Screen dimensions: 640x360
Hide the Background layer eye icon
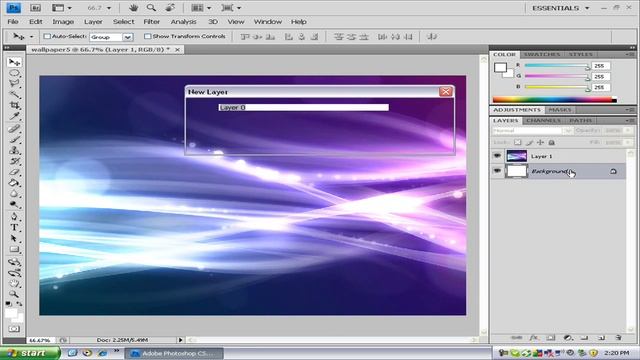[x=497, y=171]
